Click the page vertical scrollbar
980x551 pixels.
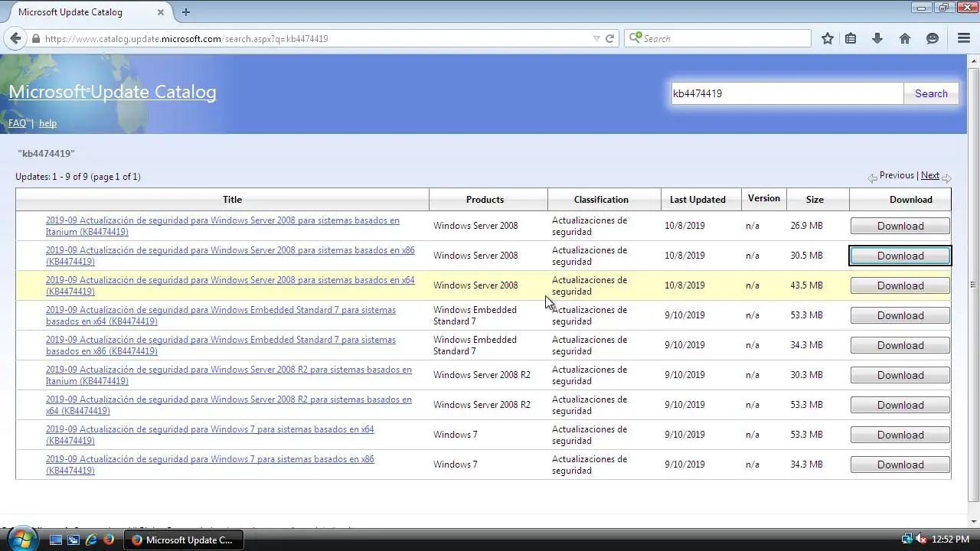point(973,284)
